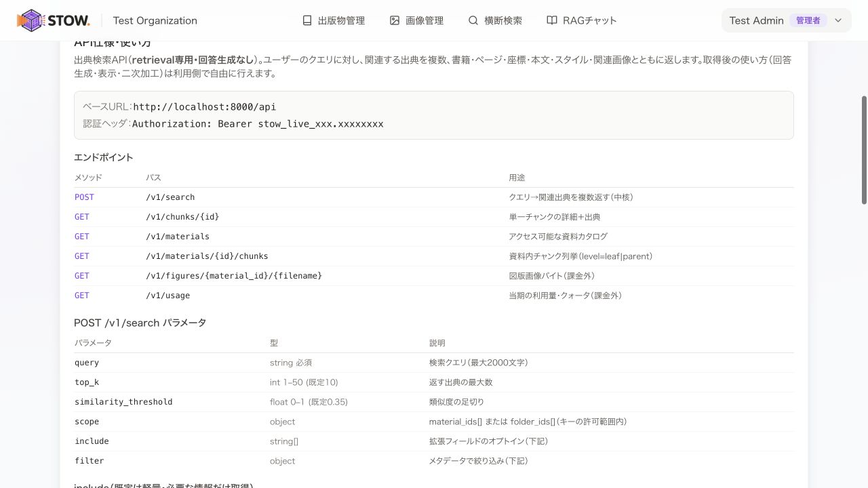Click the include parameter name

[92, 441]
